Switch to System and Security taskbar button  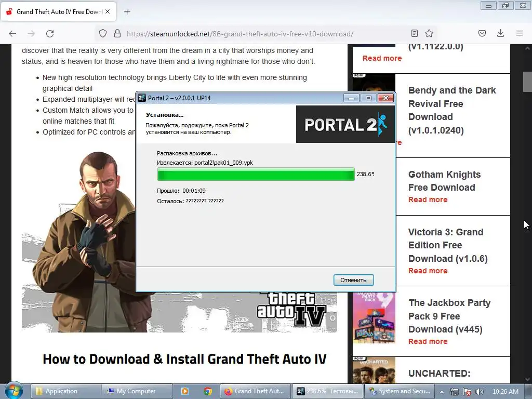[x=400, y=391]
